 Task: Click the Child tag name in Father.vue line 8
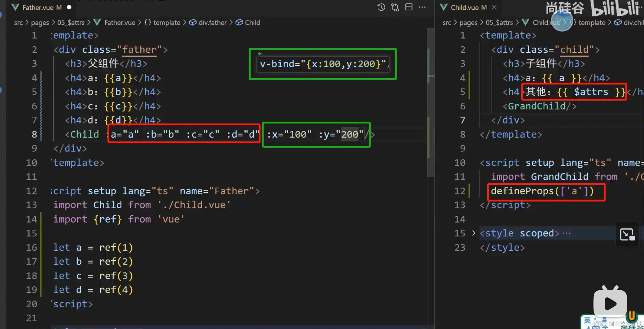point(85,134)
